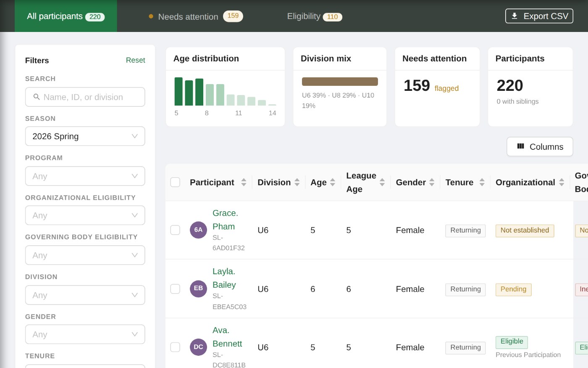
Task: Click the columns icon beside the Columns label
Action: 521,146
